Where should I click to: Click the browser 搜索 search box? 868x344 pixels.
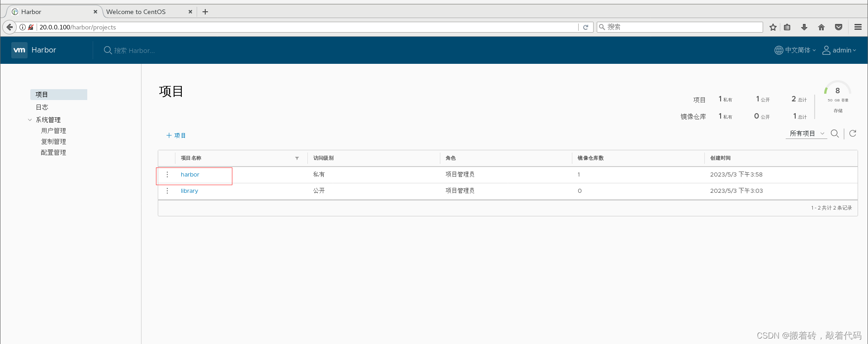coord(680,27)
